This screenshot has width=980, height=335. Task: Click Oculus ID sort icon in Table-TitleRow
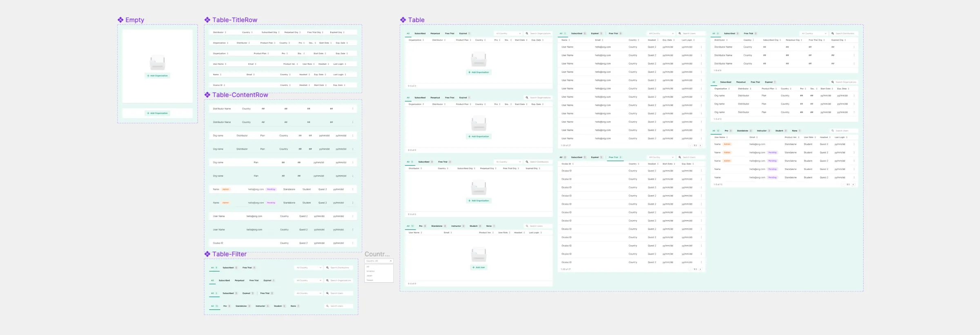coord(224,85)
